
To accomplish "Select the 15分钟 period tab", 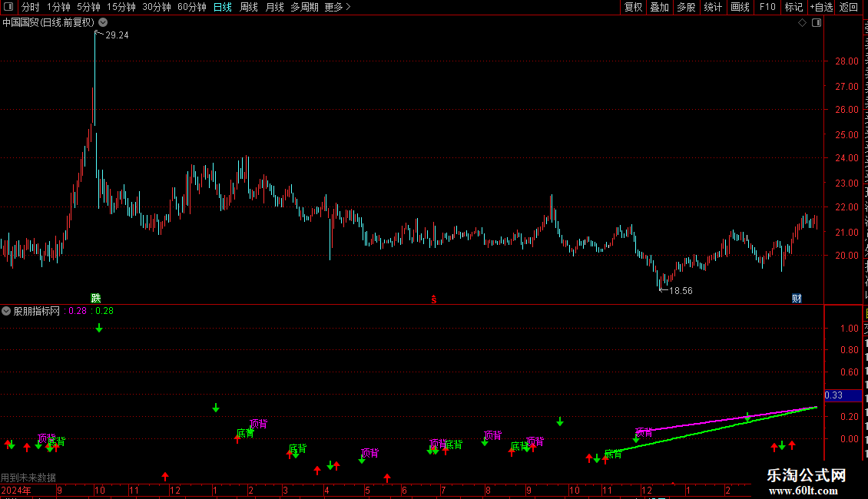I will (x=121, y=7).
